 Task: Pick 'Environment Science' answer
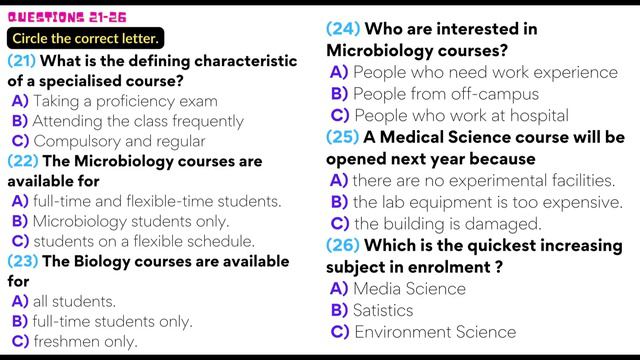423,332
